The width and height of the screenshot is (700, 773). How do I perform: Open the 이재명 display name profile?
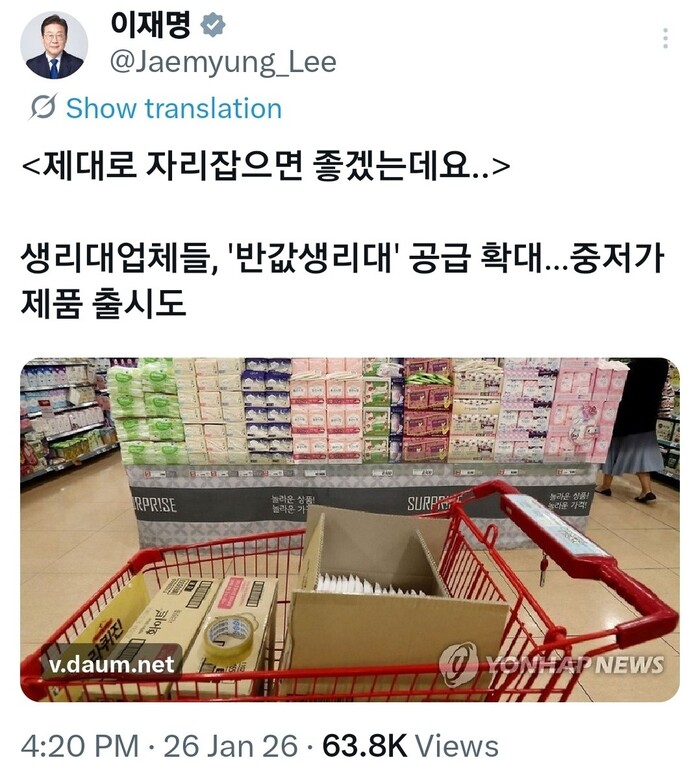click(x=150, y=25)
